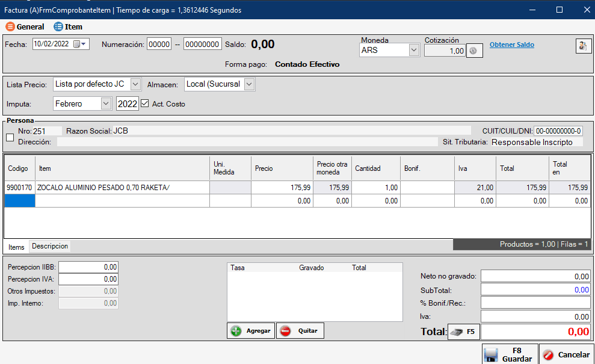
Task: Open the Imputa month Febrero dropdown
Action: 106,103
